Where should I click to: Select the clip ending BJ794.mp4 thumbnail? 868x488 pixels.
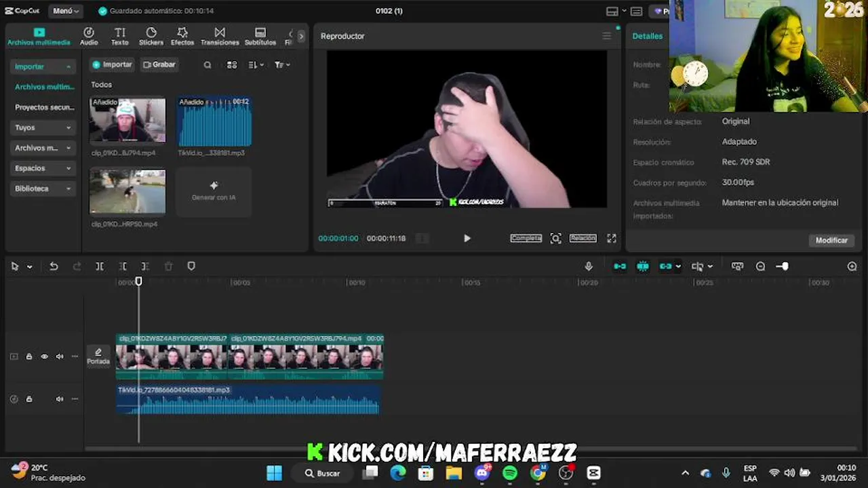pos(127,120)
